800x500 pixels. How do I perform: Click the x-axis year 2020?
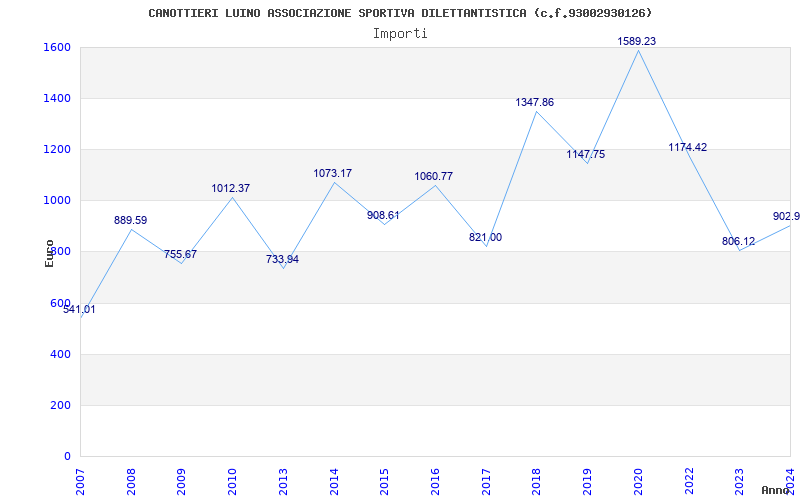click(x=638, y=482)
